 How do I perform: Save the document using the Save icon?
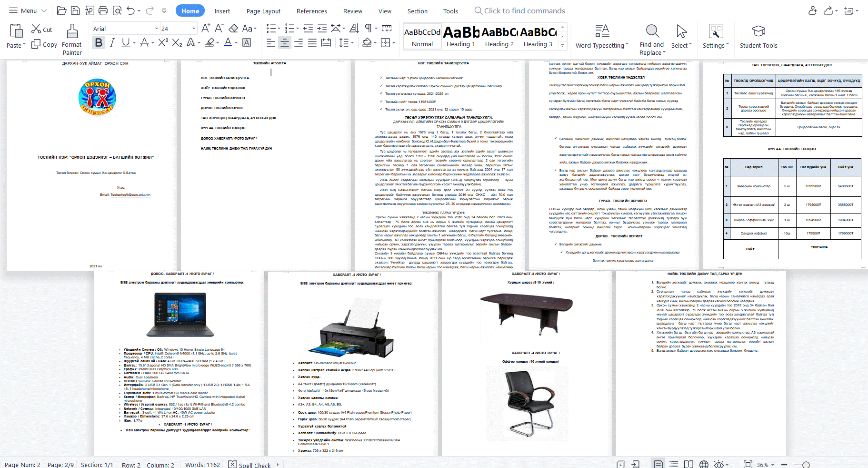pyautogui.click(x=75, y=10)
